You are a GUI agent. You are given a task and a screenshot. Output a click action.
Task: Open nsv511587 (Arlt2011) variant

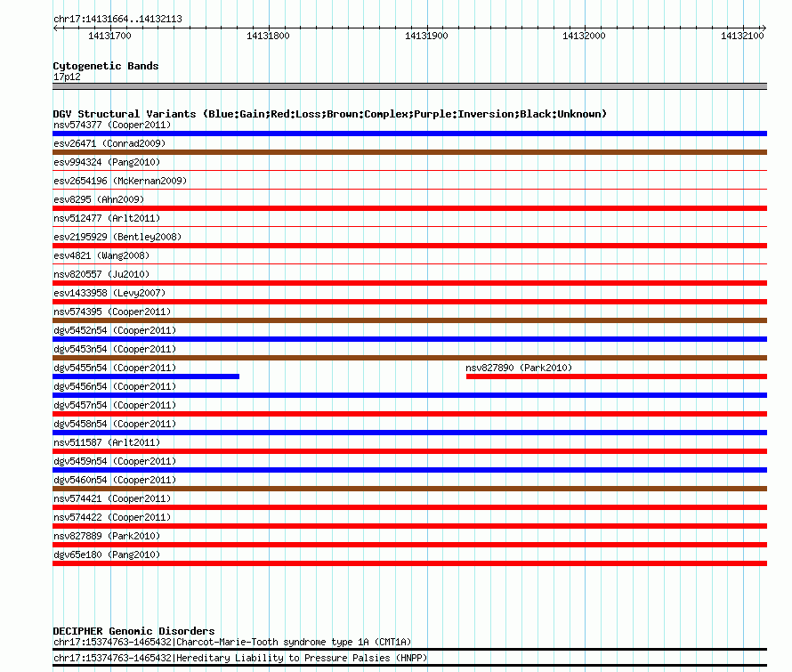point(107,442)
